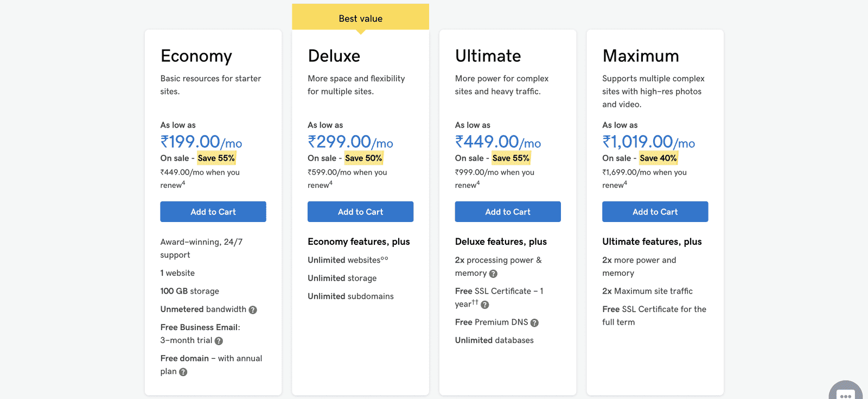
Task: Click the Best value banner
Action: point(361,18)
